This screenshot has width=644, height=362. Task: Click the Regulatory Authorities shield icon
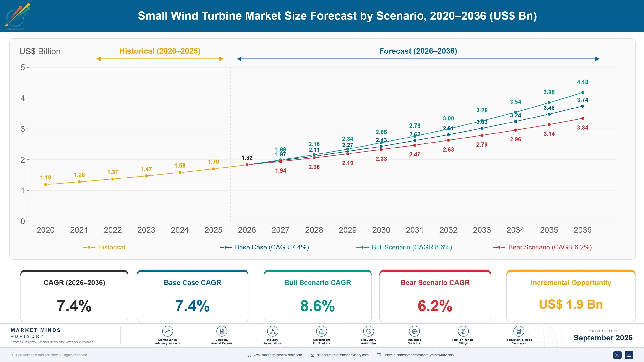coord(368,331)
